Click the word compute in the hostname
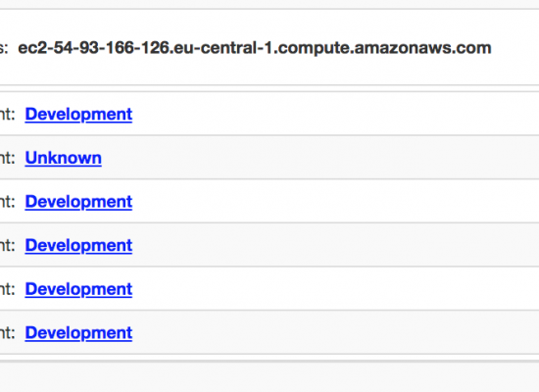 click(314, 48)
